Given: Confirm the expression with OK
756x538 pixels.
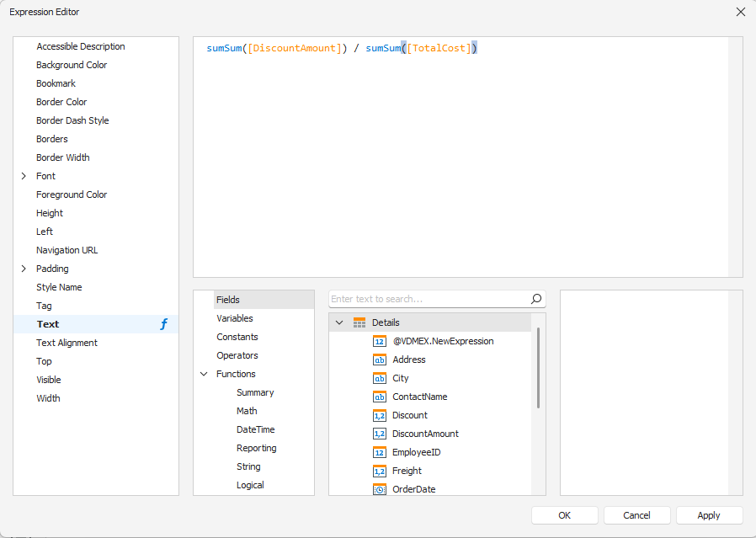Looking at the screenshot, I should coord(565,515).
